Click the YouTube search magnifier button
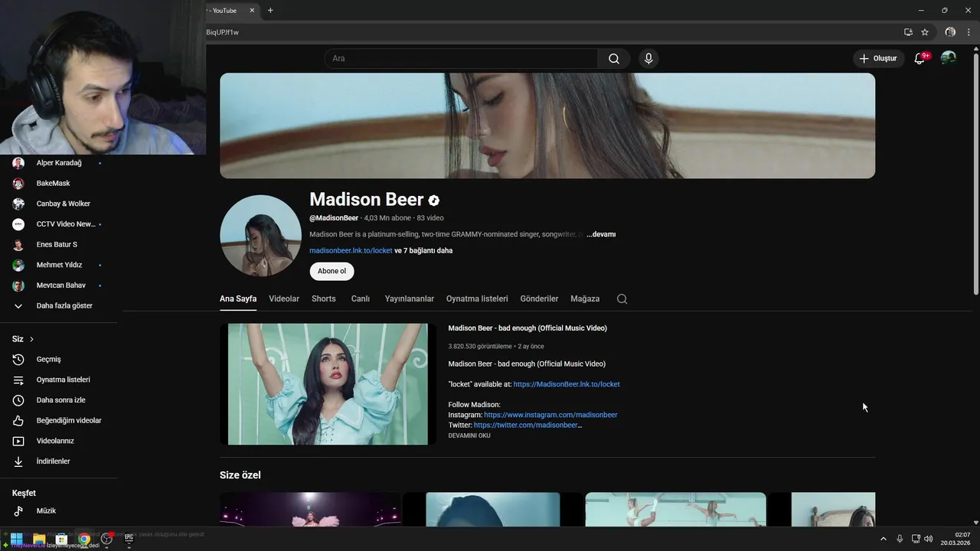The image size is (980, 551). pyautogui.click(x=614, y=59)
